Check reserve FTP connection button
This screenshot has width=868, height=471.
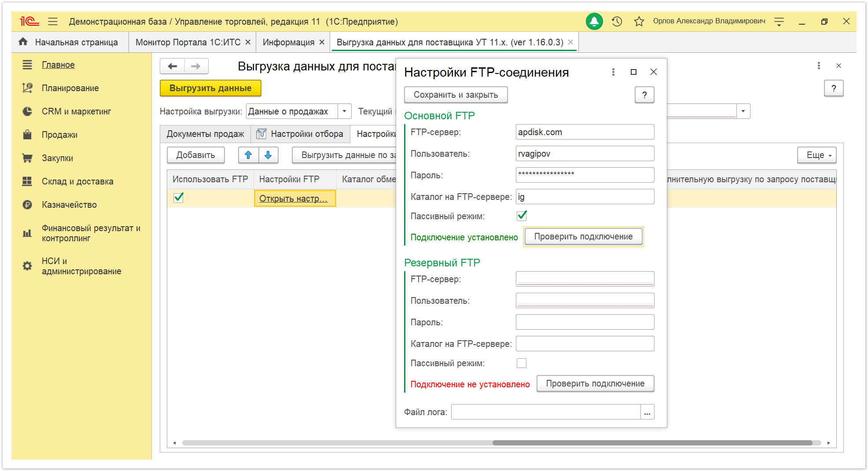tap(595, 383)
